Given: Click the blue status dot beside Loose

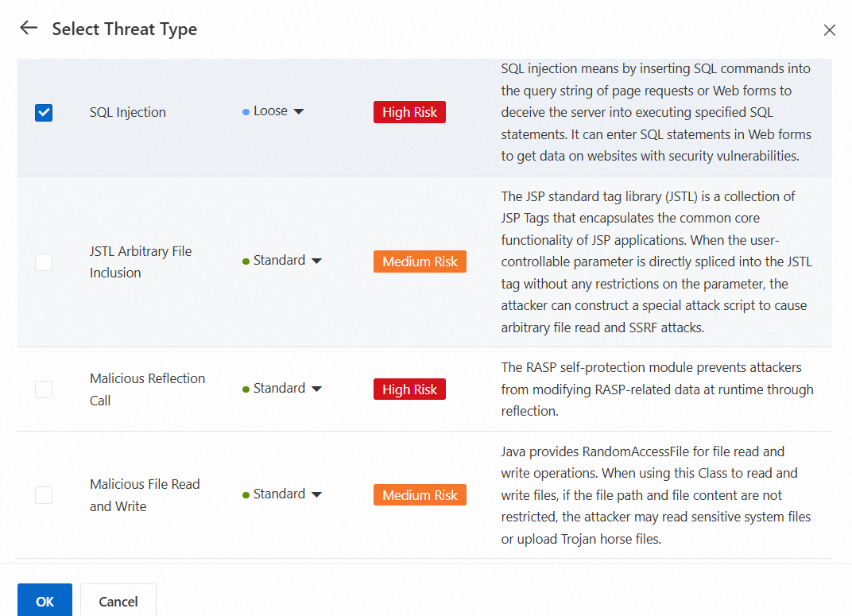Looking at the screenshot, I should coord(246,112).
